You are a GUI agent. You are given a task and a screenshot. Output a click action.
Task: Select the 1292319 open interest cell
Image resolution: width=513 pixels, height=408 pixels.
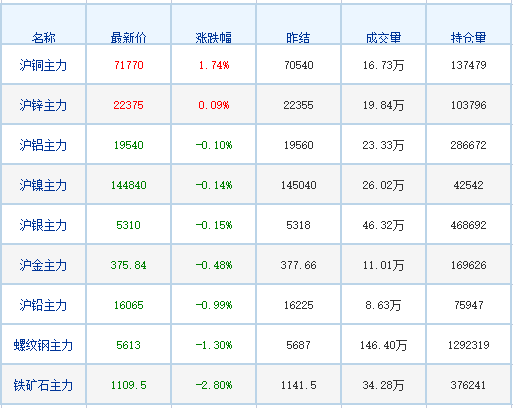click(x=469, y=345)
